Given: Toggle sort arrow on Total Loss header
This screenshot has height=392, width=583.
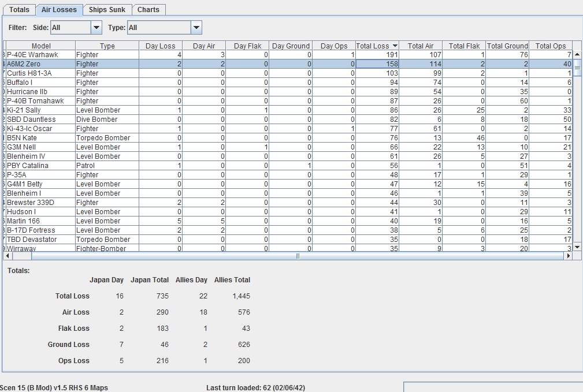Looking at the screenshot, I should (395, 46).
